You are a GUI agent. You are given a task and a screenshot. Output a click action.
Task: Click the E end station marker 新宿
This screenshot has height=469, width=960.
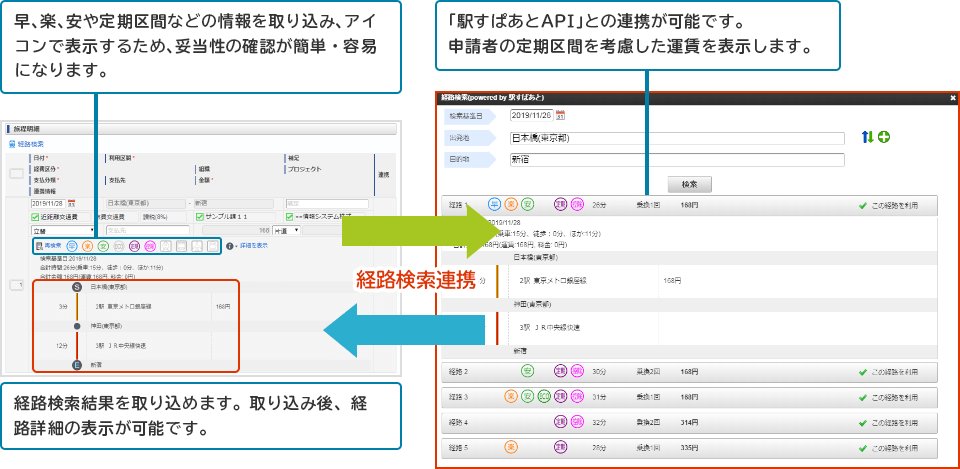[77, 365]
